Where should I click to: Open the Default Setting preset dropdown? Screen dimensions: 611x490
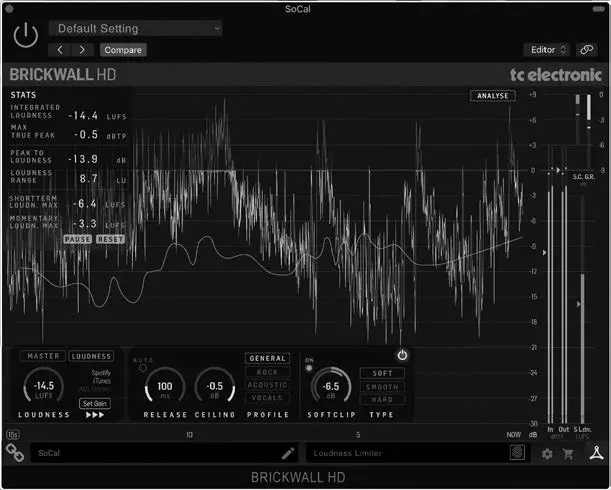(x=135, y=28)
